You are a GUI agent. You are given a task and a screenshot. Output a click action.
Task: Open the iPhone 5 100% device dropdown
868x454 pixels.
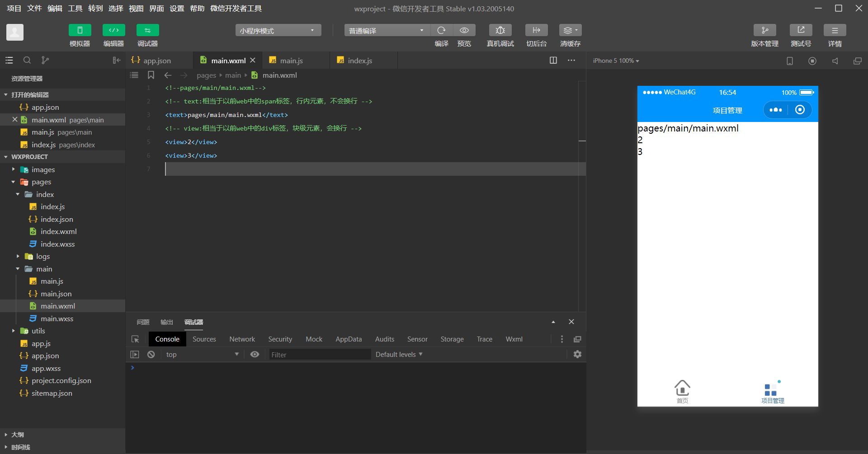(x=616, y=61)
